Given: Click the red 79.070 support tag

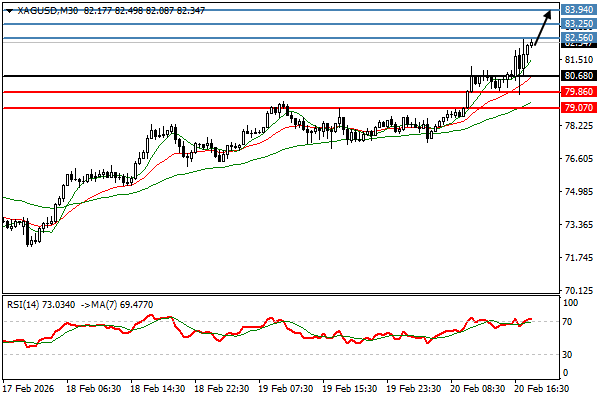Looking at the screenshot, I should (578, 108).
